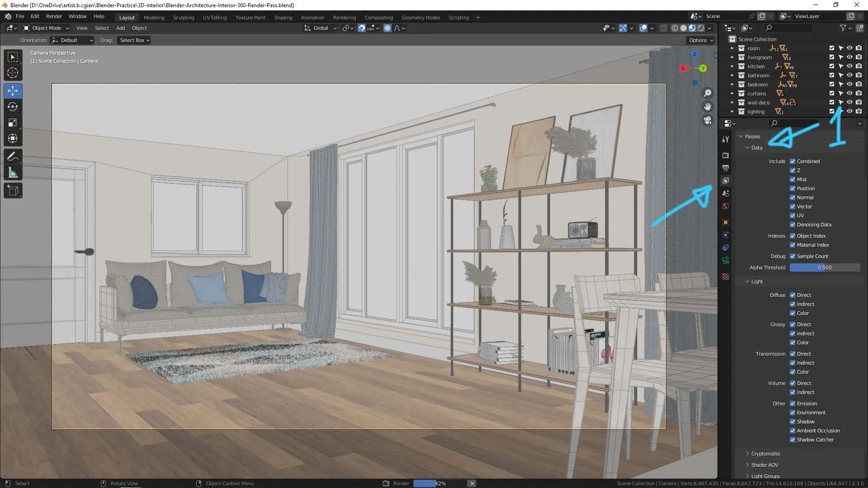The image size is (868, 488).
Task: Expand the Cryptomatte panel
Action: (765, 454)
